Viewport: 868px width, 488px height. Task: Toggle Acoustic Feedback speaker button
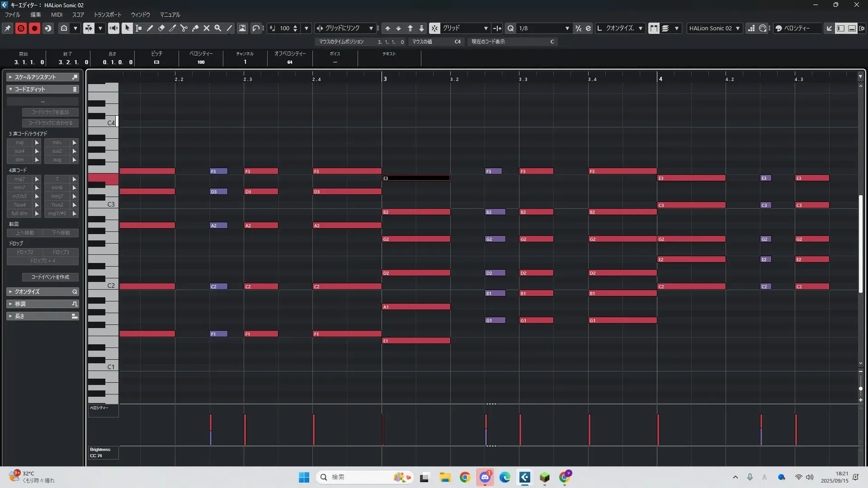(x=113, y=28)
